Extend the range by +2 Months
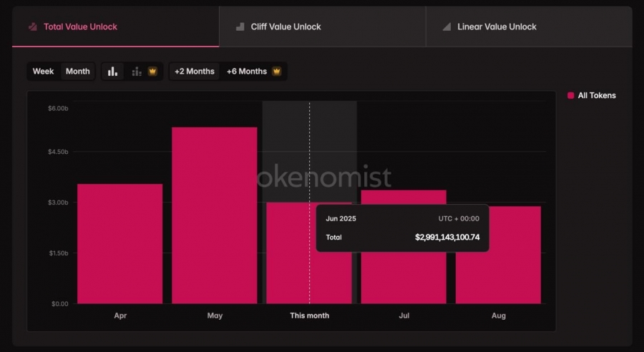The height and width of the screenshot is (352, 644). click(x=194, y=72)
